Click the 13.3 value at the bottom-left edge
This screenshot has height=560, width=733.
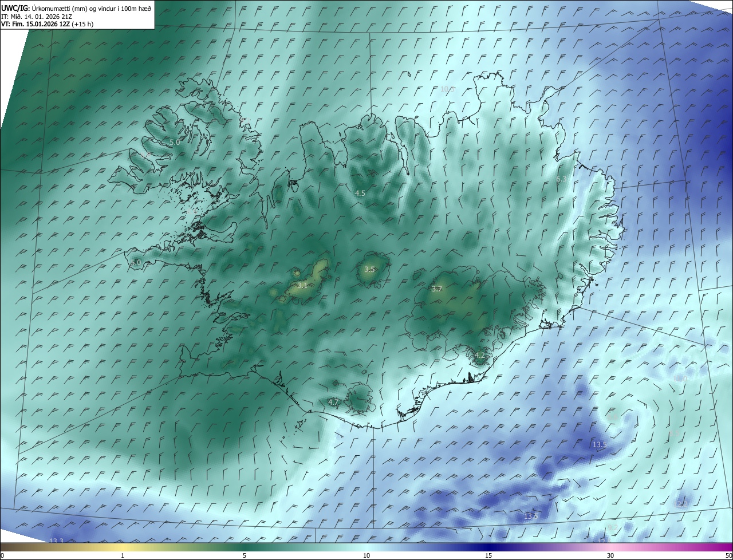point(56,541)
